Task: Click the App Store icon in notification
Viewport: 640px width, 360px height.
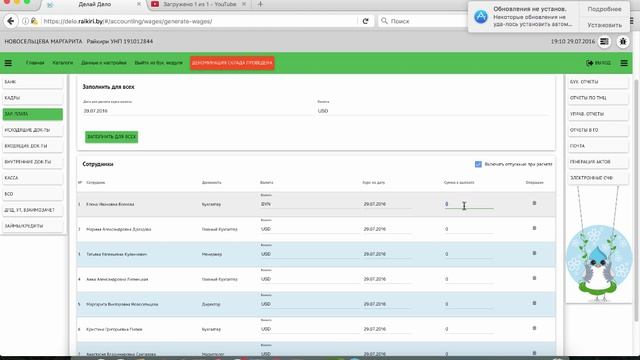Action: tap(481, 17)
